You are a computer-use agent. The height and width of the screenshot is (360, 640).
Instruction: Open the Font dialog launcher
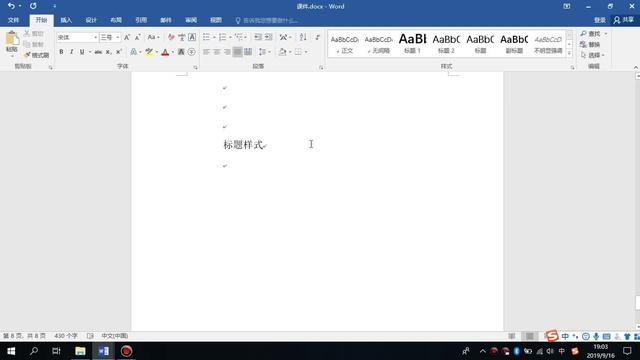(196, 67)
